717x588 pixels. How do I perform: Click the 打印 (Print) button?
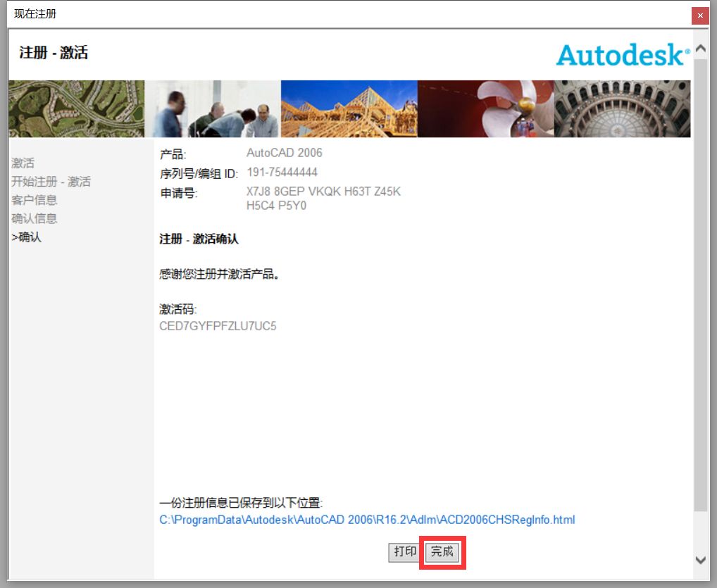[x=405, y=552]
